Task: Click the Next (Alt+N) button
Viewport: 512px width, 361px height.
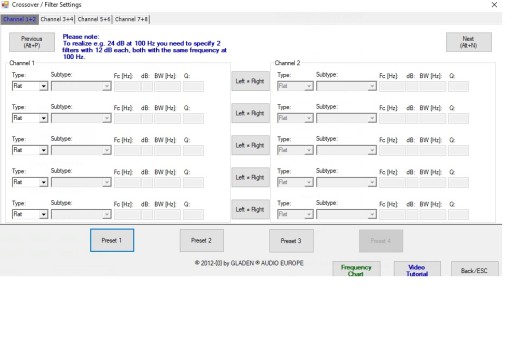Action: 468,42
